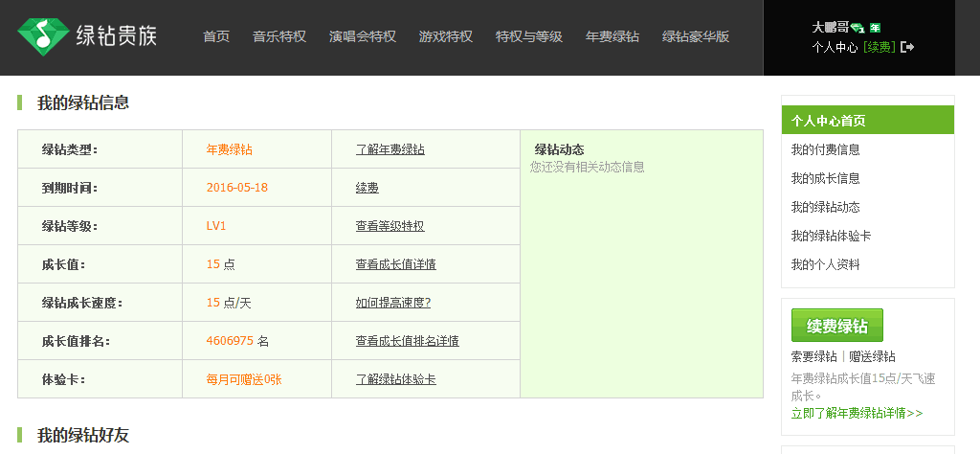Select 游戏特权 navigation item
The height and width of the screenshot is (454, 980).
pos(446,36)
